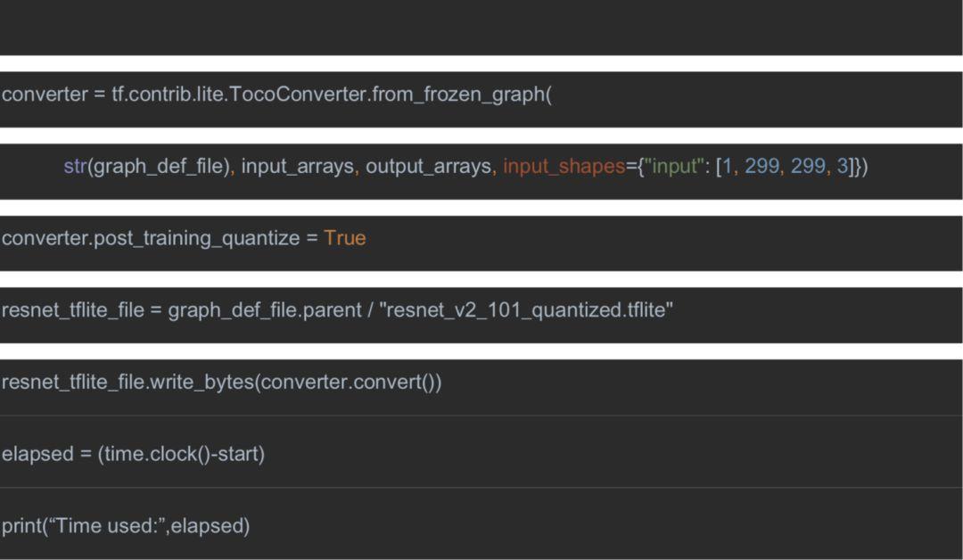Click the empty dark block at top

click(481, 27)
